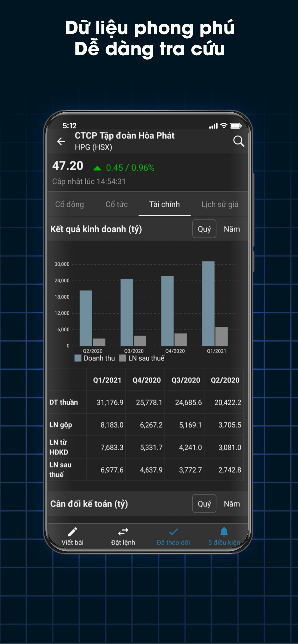Tap the LN từ HĐKD row label
The width and height of the screenshot is (298, 644).
coord(59,447)
